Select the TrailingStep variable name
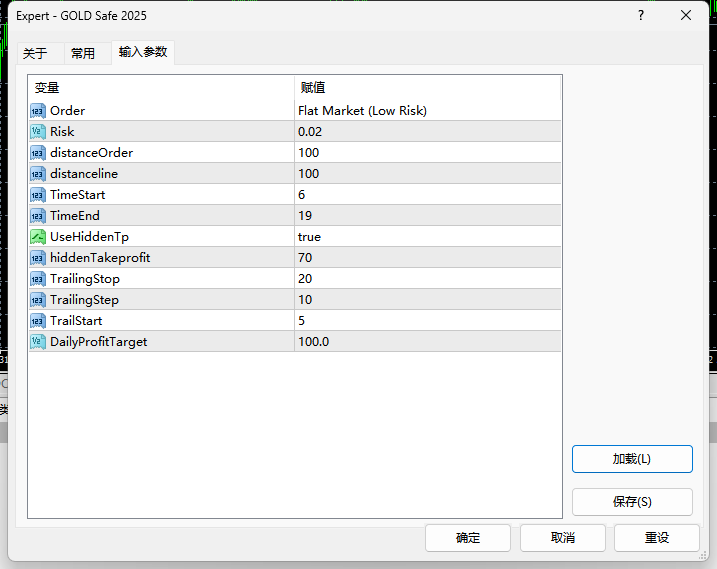Image resolution: width=717 pixels, height=569 pixels. click(x=85, y=300)
